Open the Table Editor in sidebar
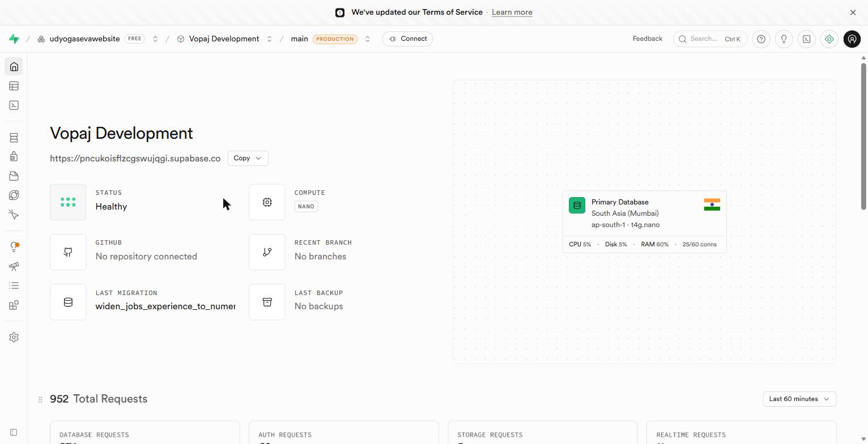868x444 pixels. [x=14, y=86]
